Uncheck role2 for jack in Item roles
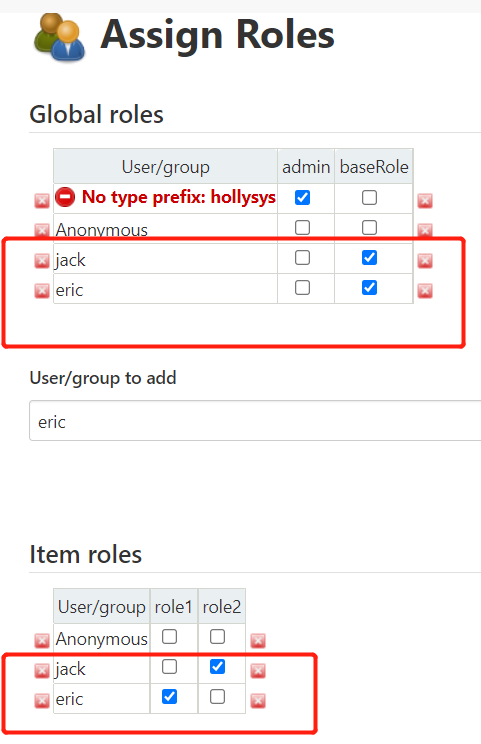Image resolution: width=481 pixels, height=744 pixels. [217, 667]
